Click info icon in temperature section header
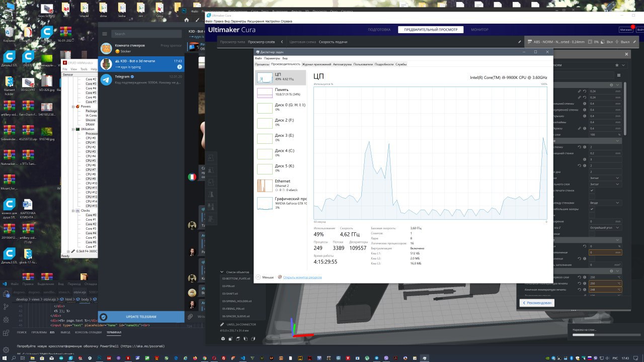This screenshot has height=362, width=644. tap(611, 270)
